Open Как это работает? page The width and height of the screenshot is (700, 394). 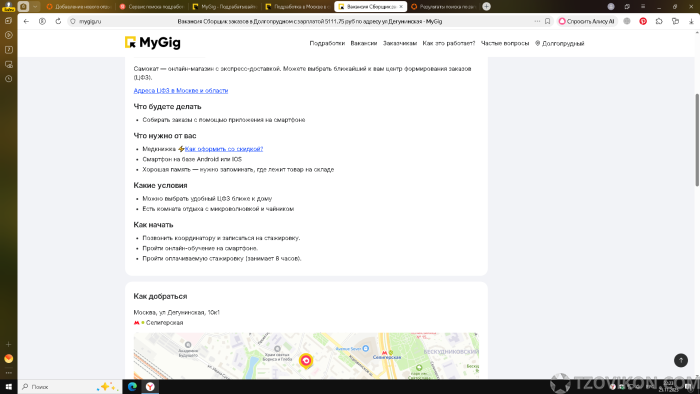click(x=449, y=43)
